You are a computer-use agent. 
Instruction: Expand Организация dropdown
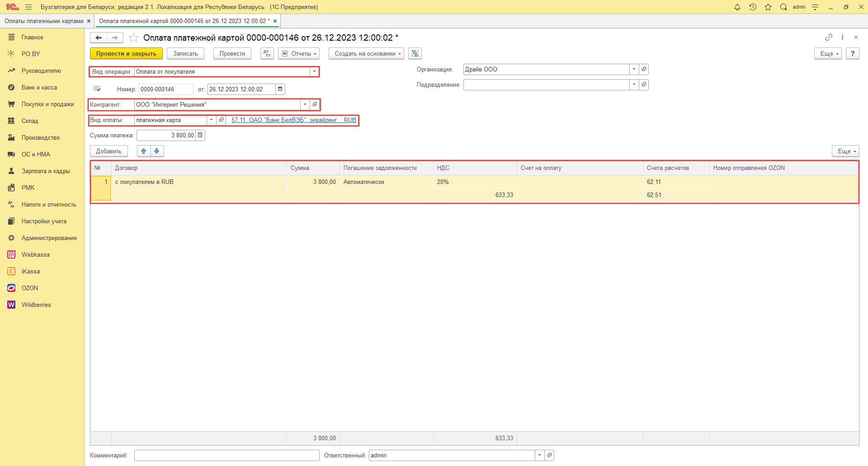(634, 69)
